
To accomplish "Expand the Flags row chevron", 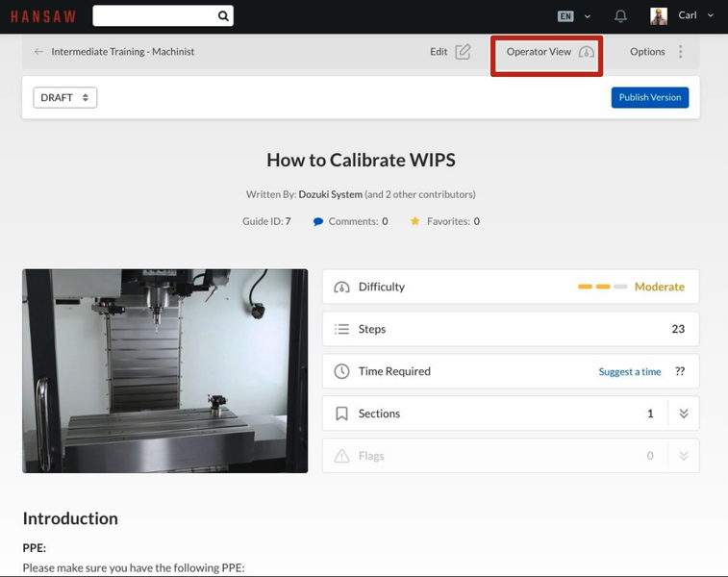I will coord(684,456).
